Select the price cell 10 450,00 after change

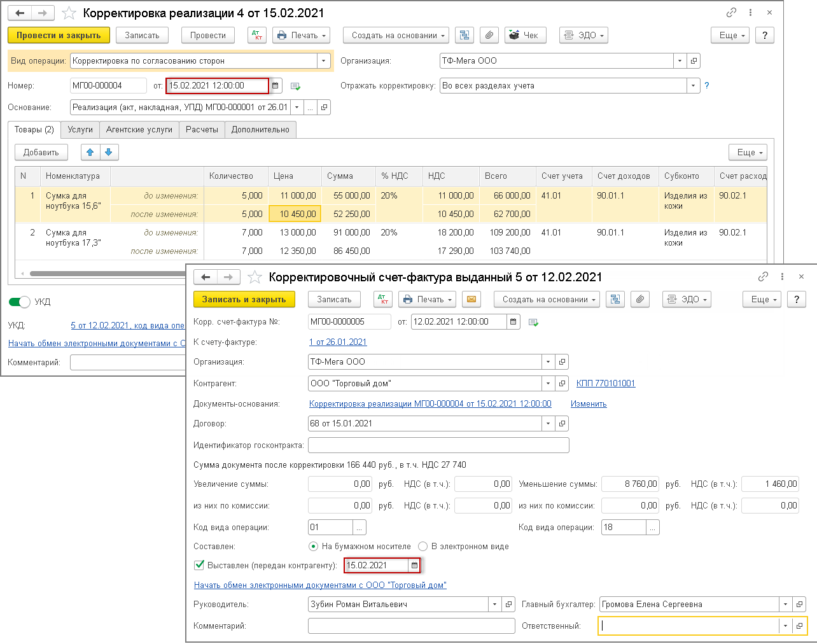(295, 214)
